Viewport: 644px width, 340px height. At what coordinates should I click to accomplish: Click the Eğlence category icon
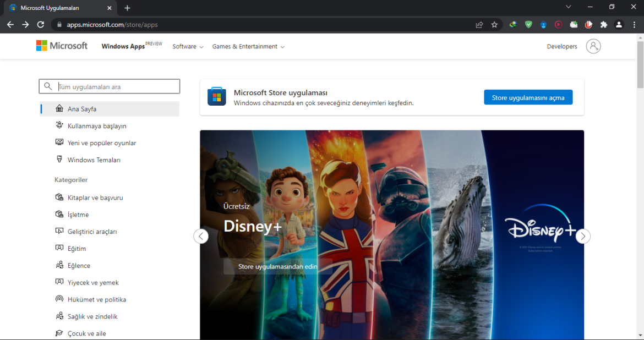tap(59, 265)
